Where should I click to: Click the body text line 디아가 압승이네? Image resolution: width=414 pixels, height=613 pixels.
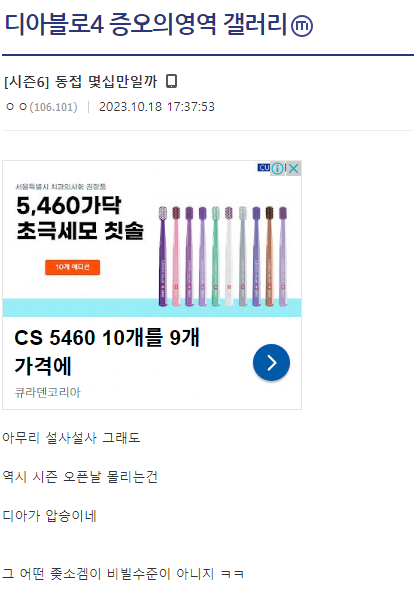coord(49,516)
